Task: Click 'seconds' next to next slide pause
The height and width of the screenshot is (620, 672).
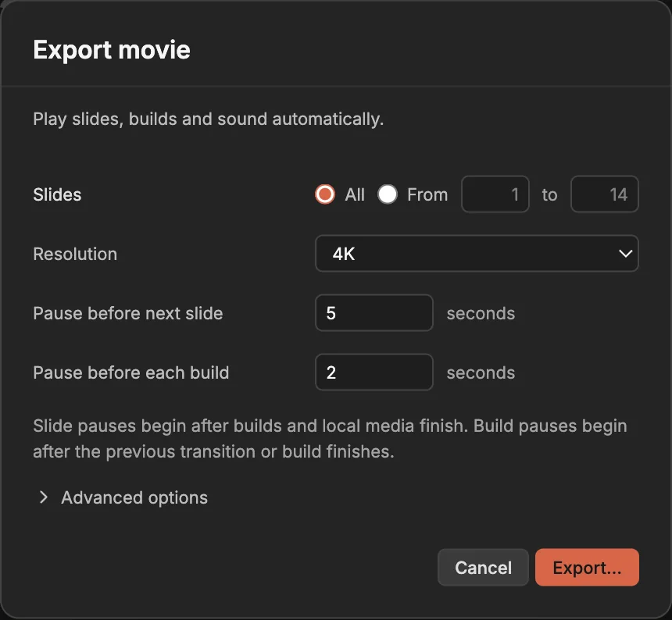Action: tap(481, 313)
